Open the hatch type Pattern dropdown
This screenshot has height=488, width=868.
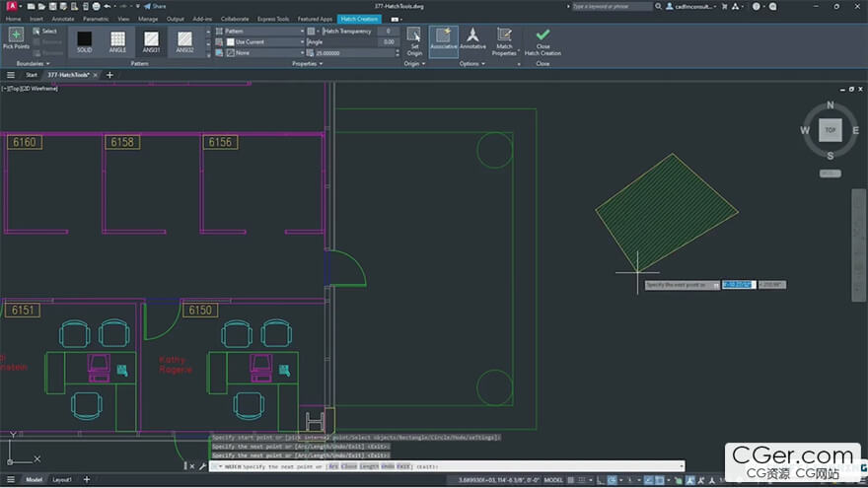[x=264, y=32]
